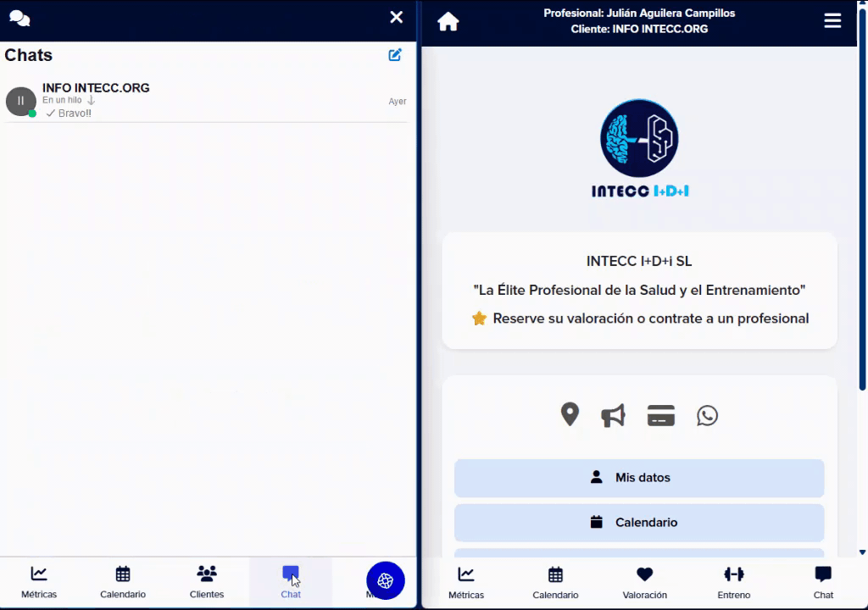This screenshot has height=610, width=868.
Task: Click the "Cliente: INFO INTECC.ORG" header text
Action: [639, 29]
